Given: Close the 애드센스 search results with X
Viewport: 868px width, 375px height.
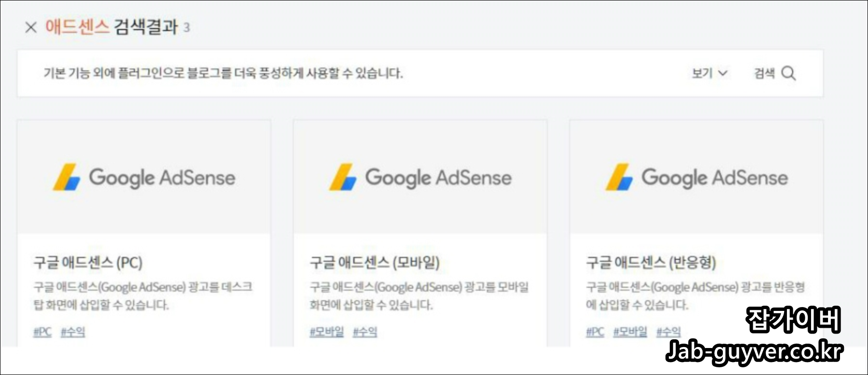Looking at the screenshot, I should (31, 27).
